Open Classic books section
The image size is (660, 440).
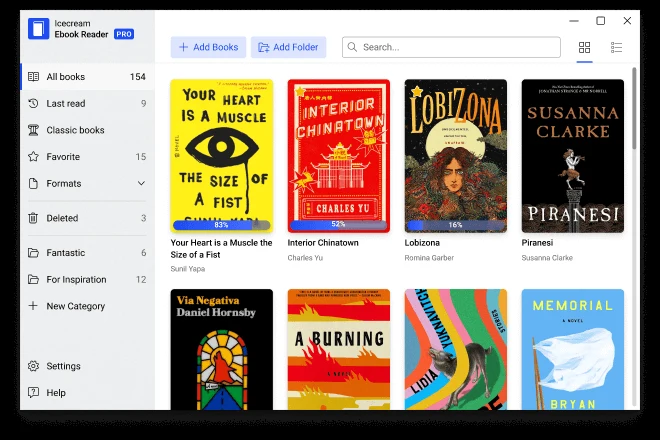pos(88,130)
